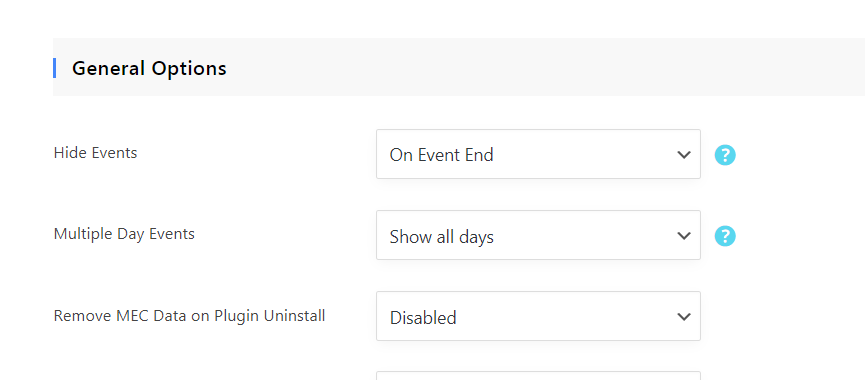Click the 'Disabled' selected value text
Image resolution: width=865 pixels, height=380 pixels.
423,318
